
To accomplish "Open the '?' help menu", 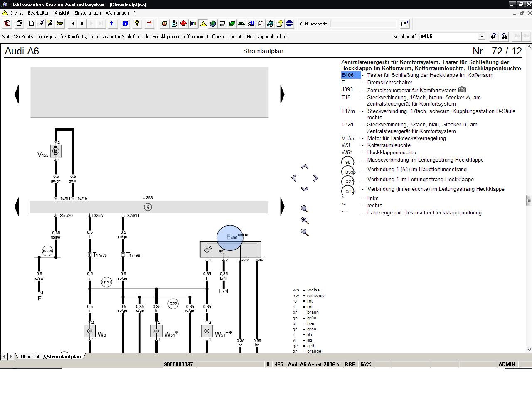I will [x=135, y=13].
